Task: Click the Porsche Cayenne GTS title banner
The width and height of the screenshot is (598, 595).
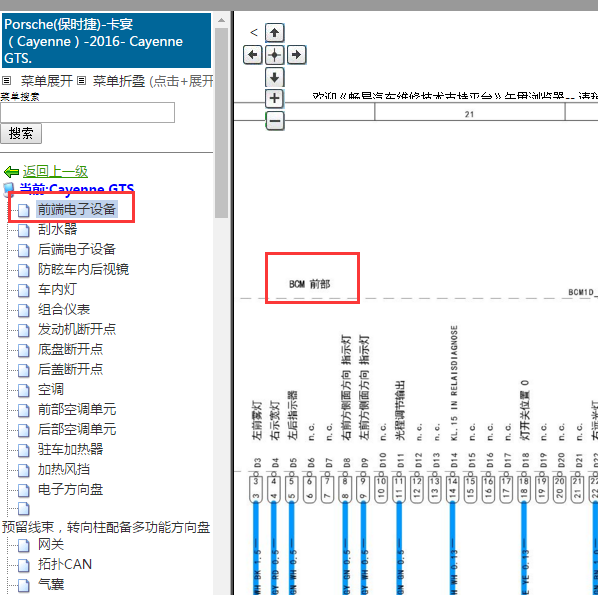Action: [x=106, y=41]
